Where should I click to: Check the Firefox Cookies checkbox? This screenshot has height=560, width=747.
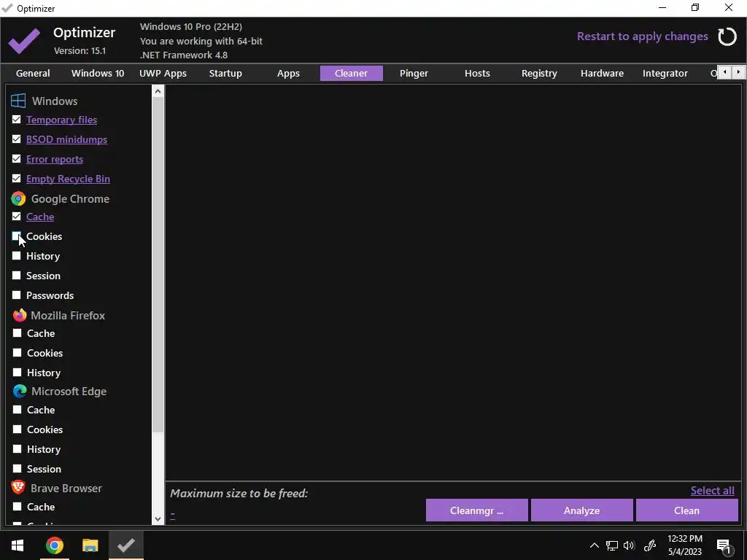[18, 353]
